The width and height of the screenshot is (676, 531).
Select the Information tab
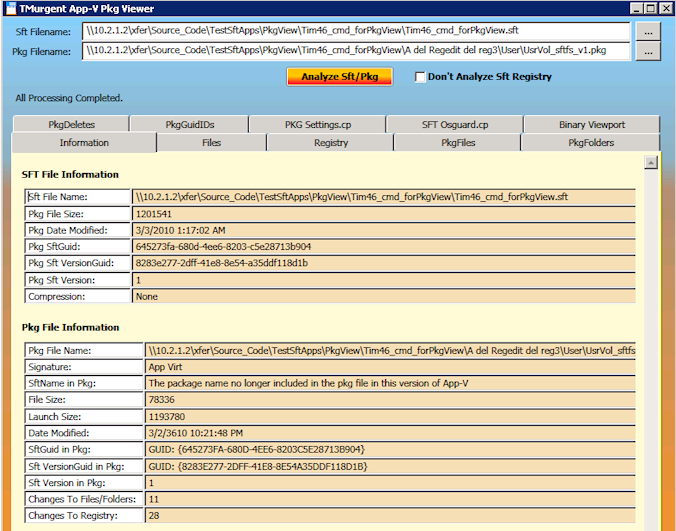84,143
